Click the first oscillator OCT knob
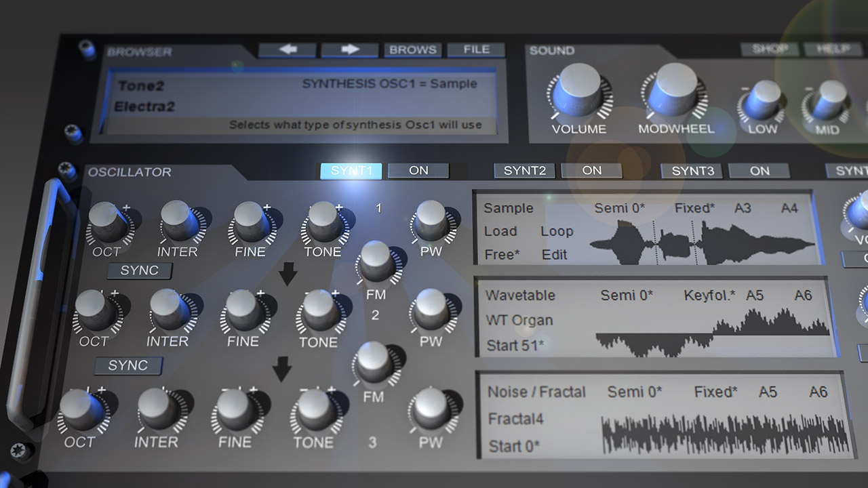This screenshot has width=868, height=488. (x=107, y=220)
